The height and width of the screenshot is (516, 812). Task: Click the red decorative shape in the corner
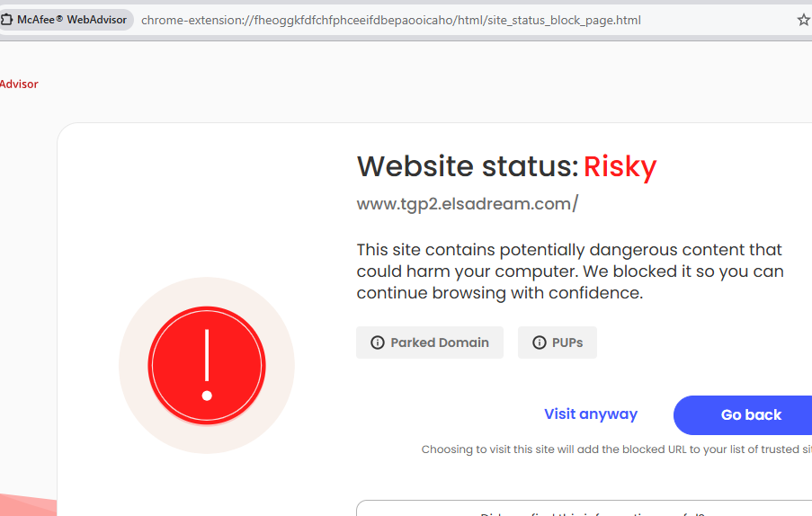click(28, 505)
